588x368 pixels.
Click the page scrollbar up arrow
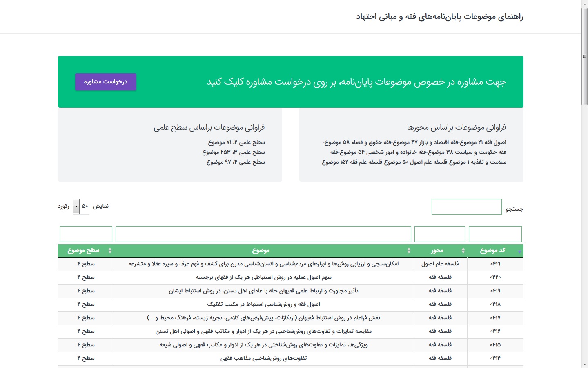[x=585, y=4]
